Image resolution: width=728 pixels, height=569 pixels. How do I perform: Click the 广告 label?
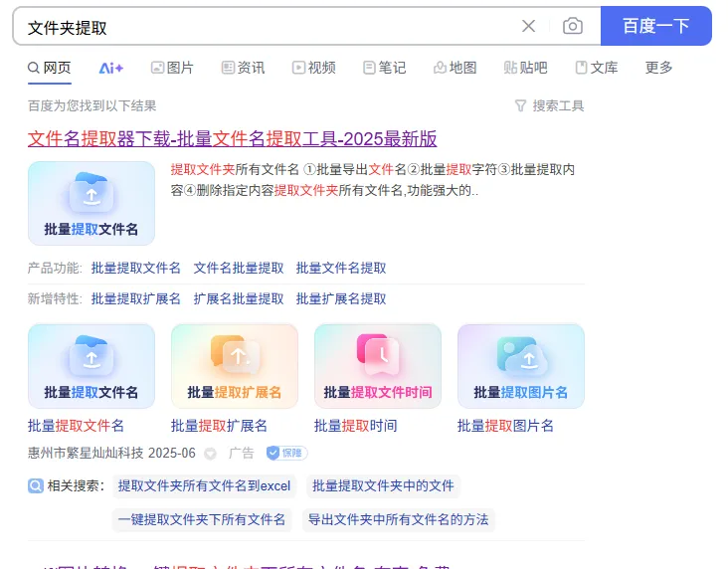241,453
